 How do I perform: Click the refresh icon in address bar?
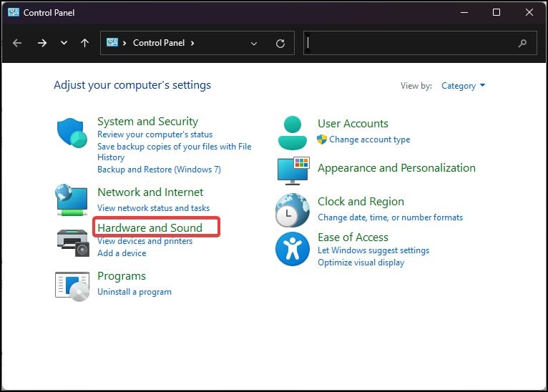point(280,44)
